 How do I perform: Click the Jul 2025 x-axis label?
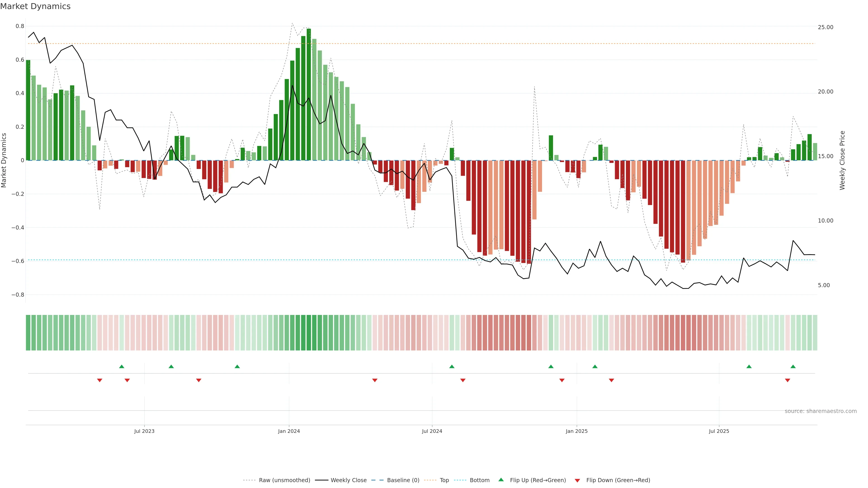click(719, 431)
